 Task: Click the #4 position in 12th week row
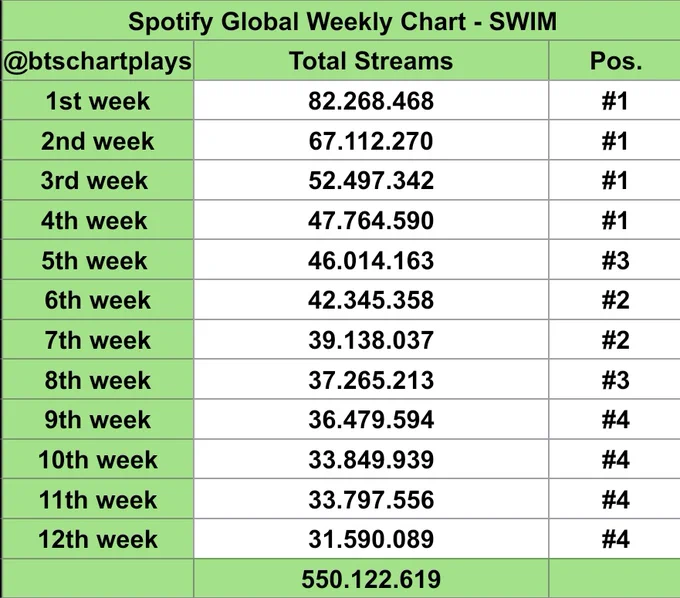pos(615,539)
